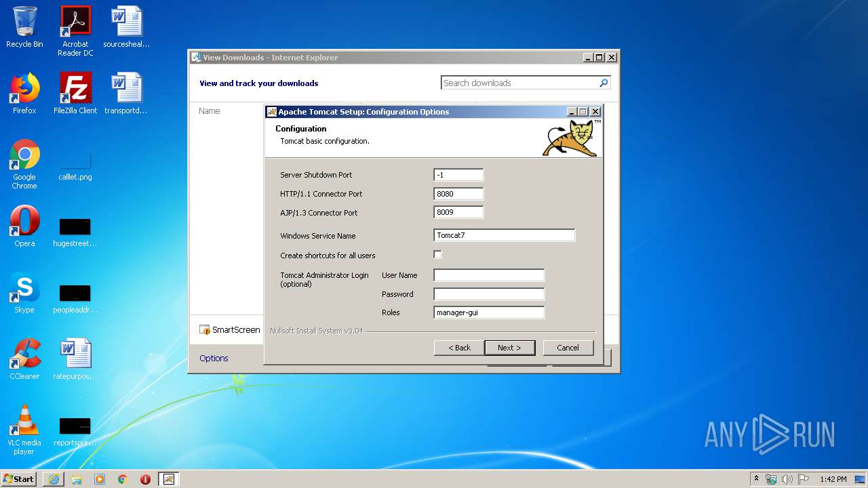868x488 pixels.
Task: Launch CCleaner desktop shortcut
Action: click(x=24, y=359)
